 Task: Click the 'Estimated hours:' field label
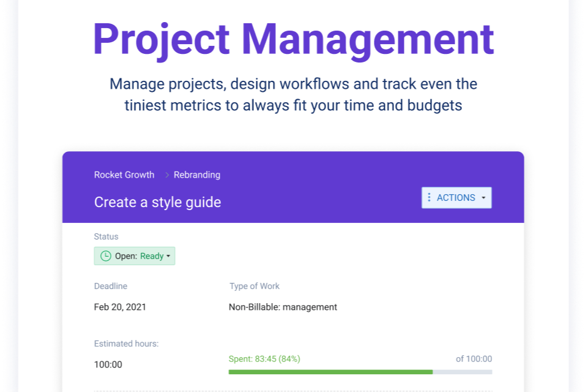click(126, 344)
